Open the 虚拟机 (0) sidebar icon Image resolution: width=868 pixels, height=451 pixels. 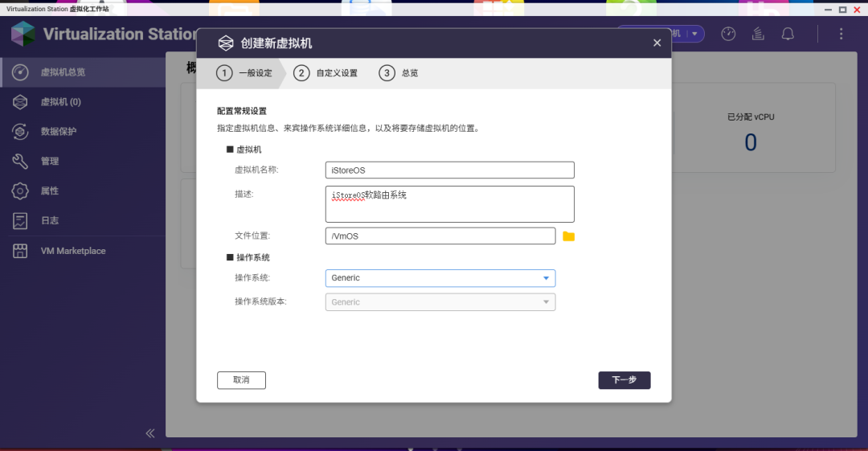click(20, 102)
